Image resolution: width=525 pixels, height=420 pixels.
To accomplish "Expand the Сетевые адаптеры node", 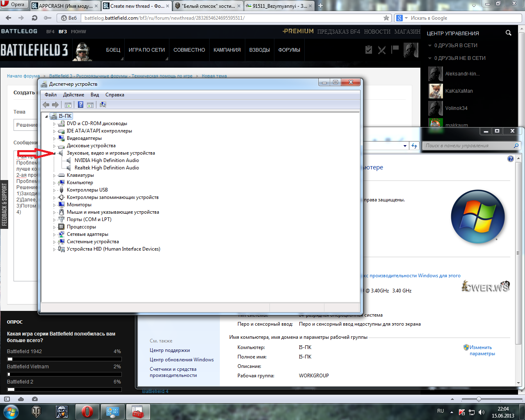I will pos(54,235).
